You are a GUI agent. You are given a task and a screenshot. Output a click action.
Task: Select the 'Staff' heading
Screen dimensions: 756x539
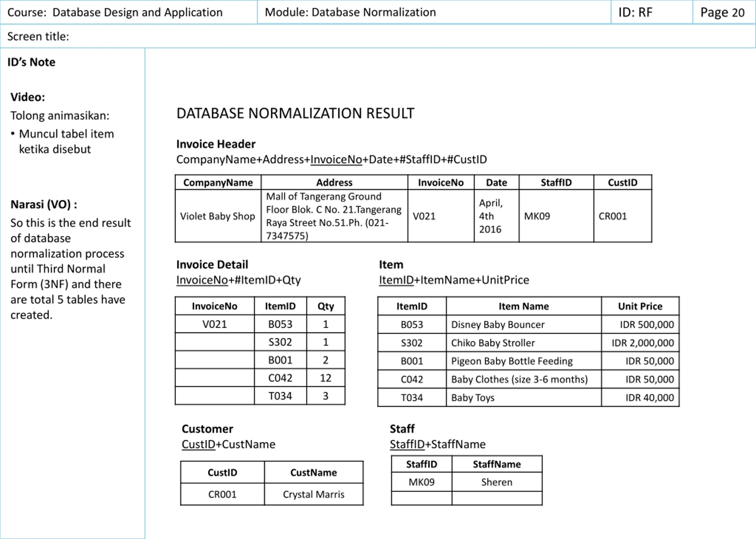coord(402,429)
